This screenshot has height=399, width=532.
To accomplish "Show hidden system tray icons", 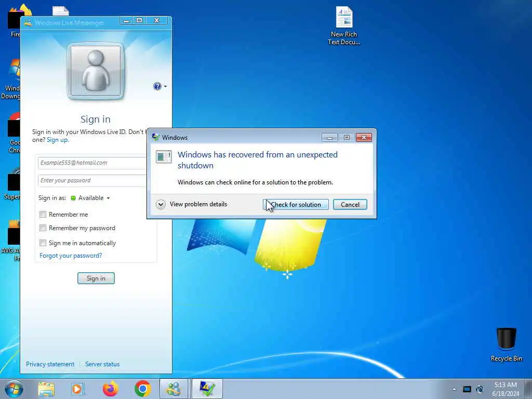I will [454, 390].
